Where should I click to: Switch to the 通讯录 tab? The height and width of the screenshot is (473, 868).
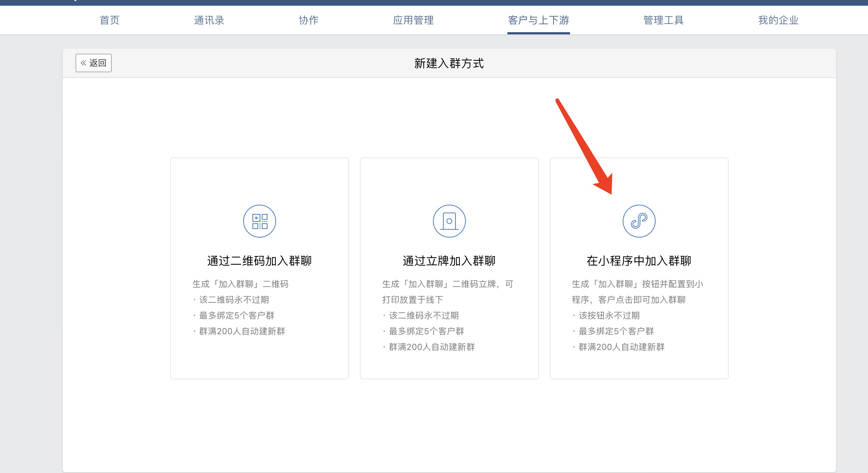pos(209,20)
